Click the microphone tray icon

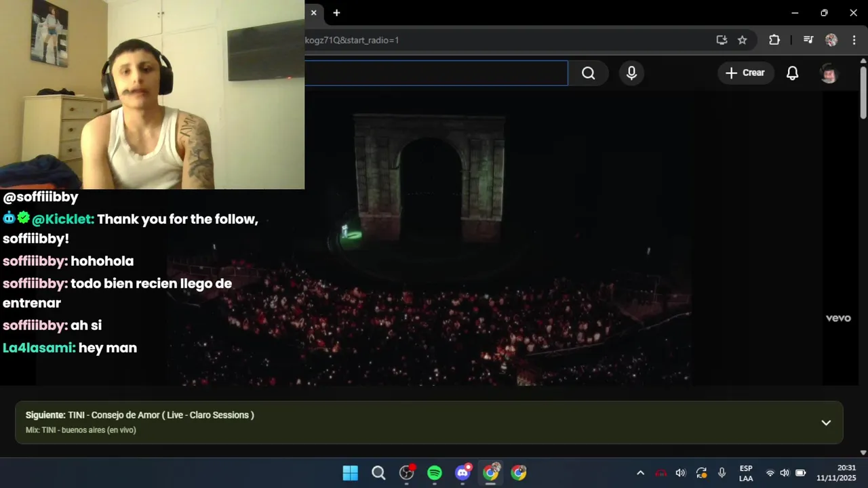[722, 473]
